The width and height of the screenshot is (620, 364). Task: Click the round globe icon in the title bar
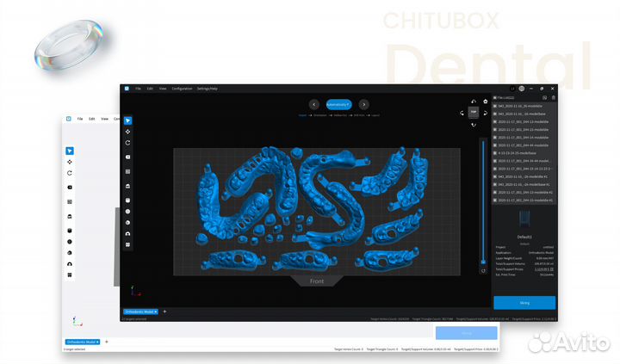522,89
